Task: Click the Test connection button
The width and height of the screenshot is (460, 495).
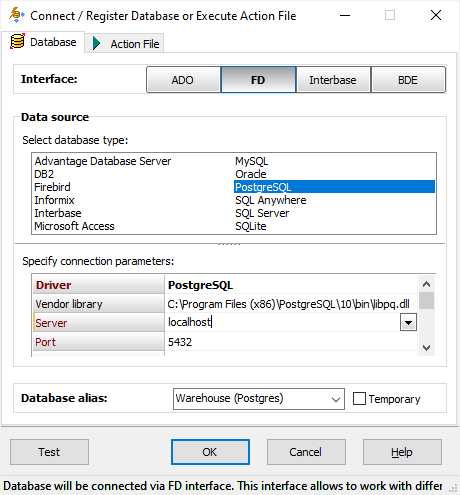Action: (x=49, y=452)
